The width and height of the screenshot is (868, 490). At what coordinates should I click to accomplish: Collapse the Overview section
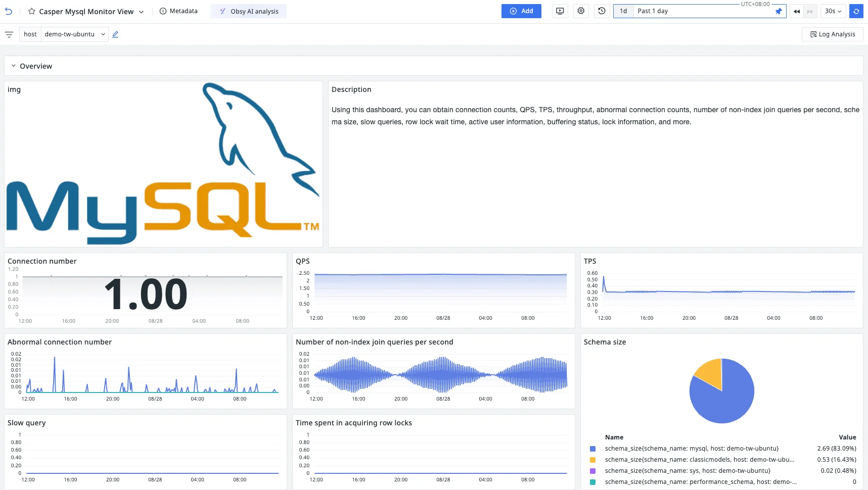(x=14, y=66)
